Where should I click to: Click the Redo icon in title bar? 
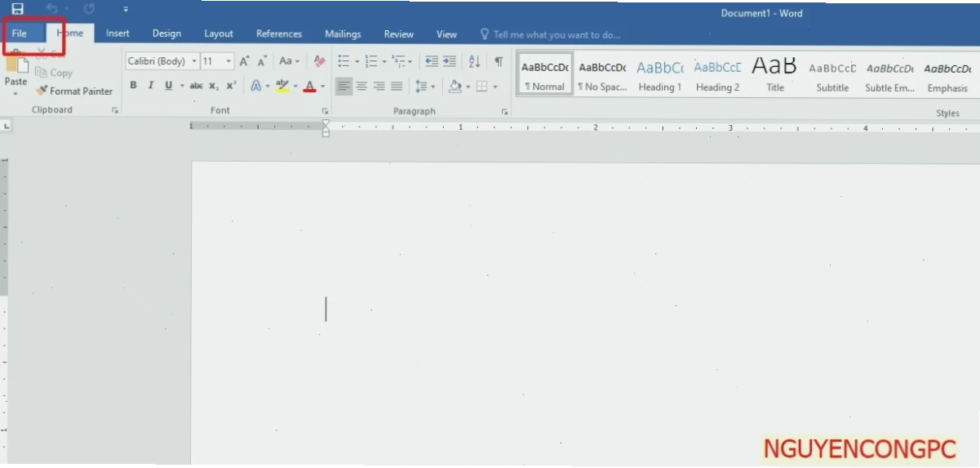coord(89,9)
